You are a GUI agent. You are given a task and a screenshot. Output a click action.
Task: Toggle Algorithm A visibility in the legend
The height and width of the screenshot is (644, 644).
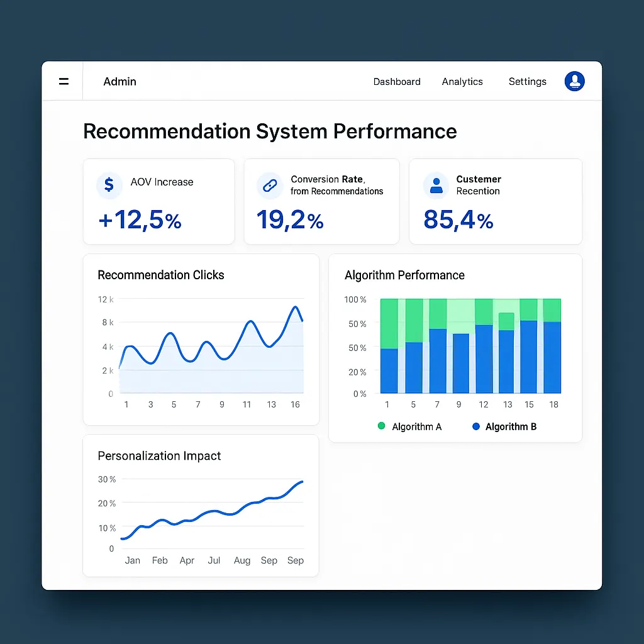tap(409, 426)
